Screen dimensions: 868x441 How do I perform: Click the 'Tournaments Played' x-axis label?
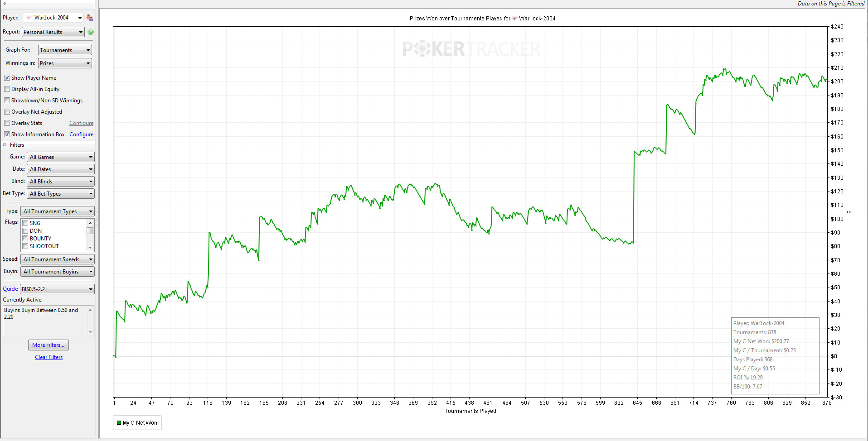470,411
